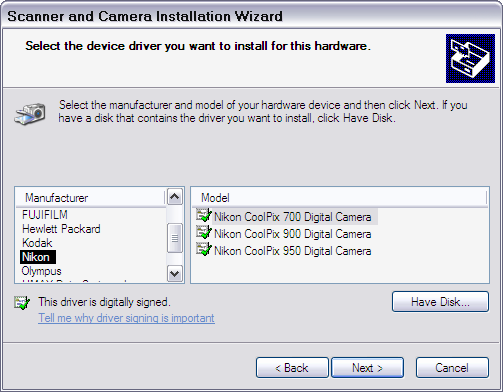
Task: Open the Have Disk dialog
Action: point(440,302)
